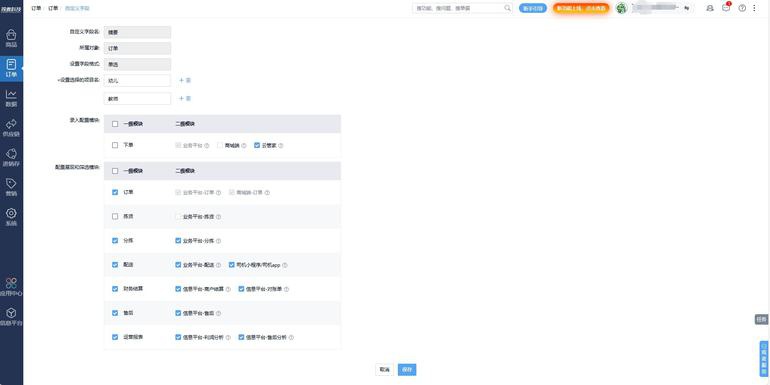
Task: Open the list icon next to 教师 option
Action: 188,99
